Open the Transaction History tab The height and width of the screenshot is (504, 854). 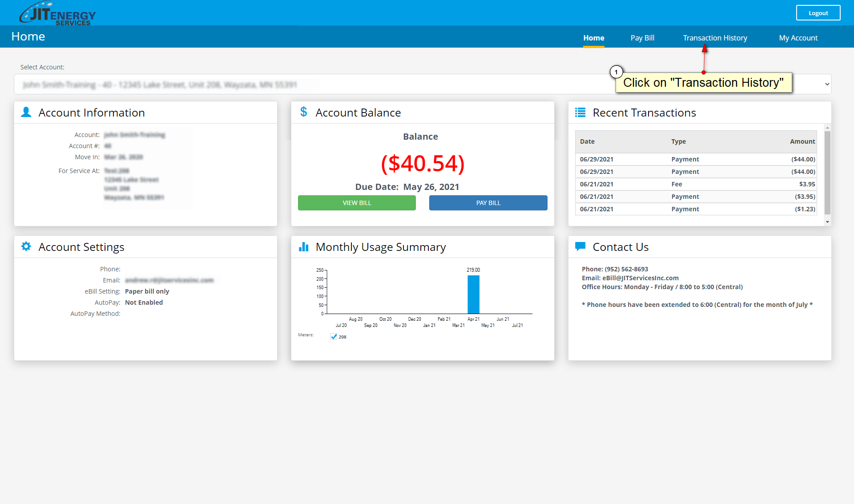coord(715,38)
